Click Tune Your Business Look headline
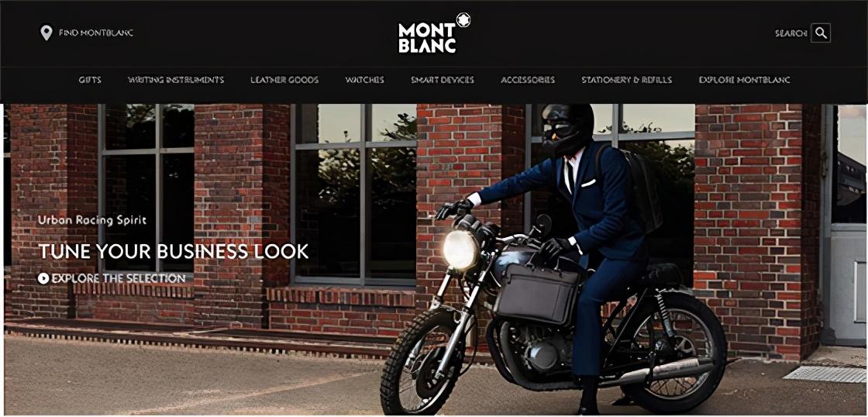The height and width of the screenshot is (417, 868). (174, 251)
